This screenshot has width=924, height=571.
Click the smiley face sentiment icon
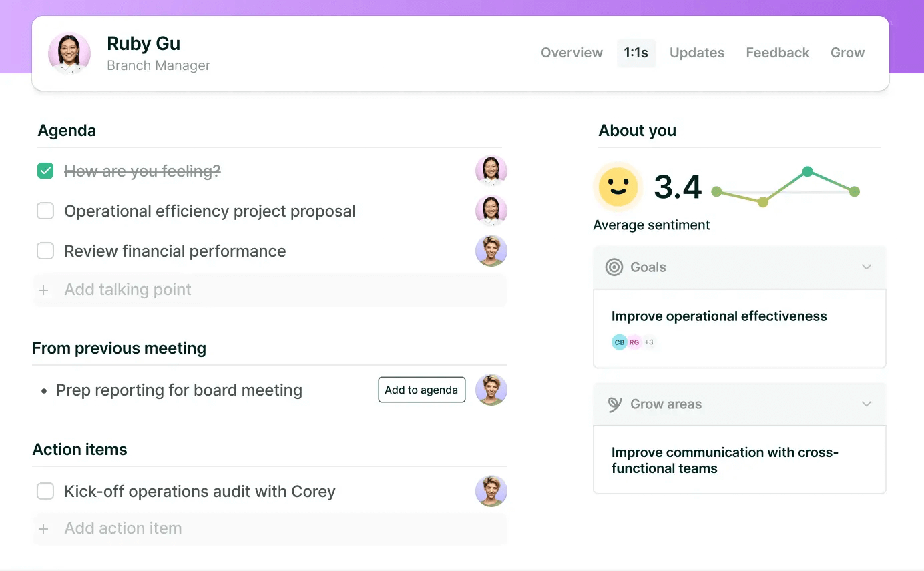coord(618,187)
